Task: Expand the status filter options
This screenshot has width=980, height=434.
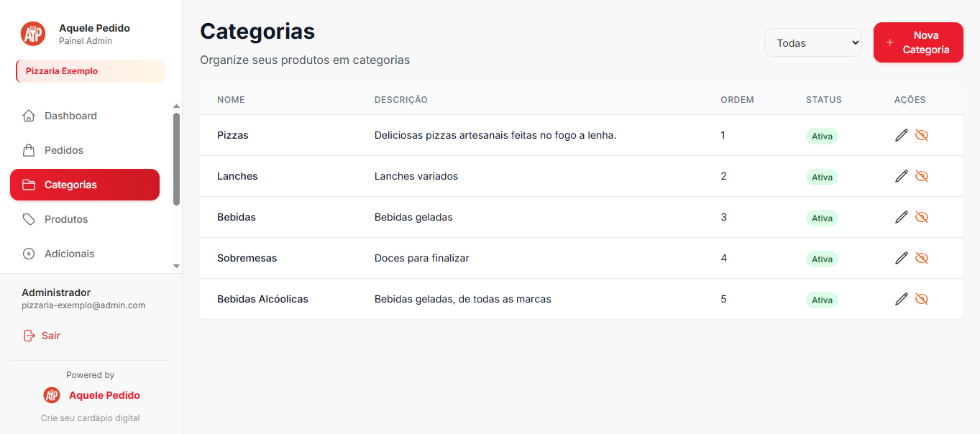Action: (812, 42)
